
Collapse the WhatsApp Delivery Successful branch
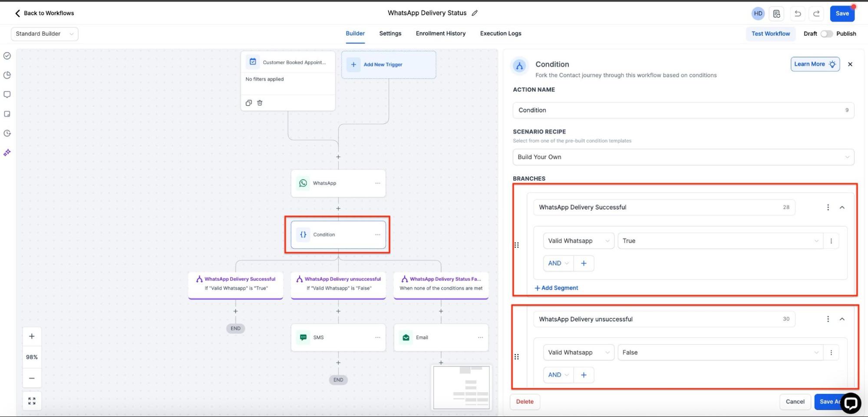[842, 208]
